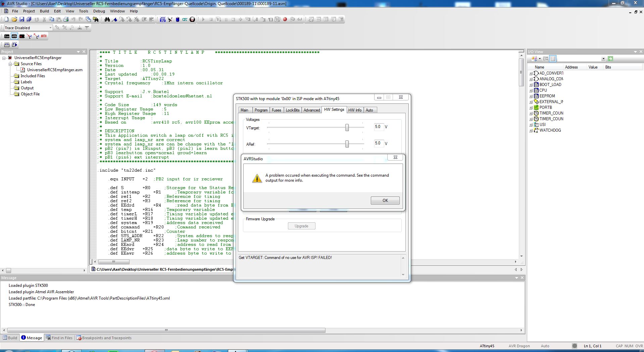The height and width of the screenshot is (352, 644).
Task: Select the Object File folder in project tree
Action: (x=30, y=94)
